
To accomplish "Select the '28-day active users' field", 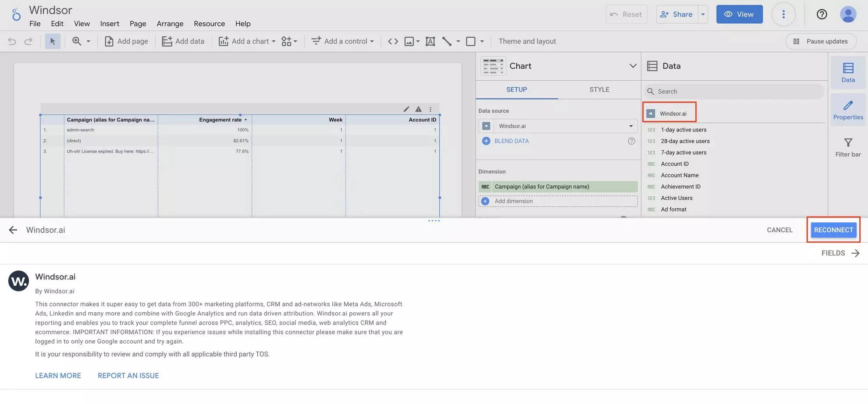I will pyautogui.click(x=685, y=141).
